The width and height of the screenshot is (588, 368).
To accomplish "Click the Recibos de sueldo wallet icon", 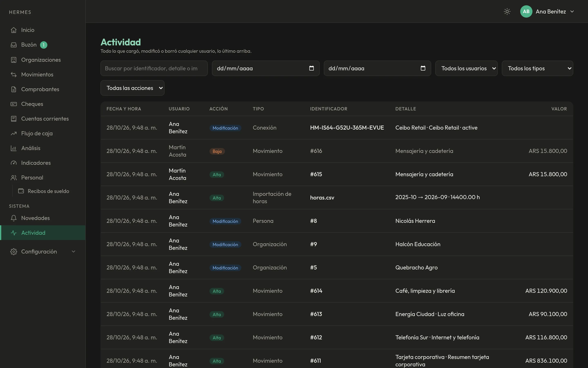I will coord(21,191).
